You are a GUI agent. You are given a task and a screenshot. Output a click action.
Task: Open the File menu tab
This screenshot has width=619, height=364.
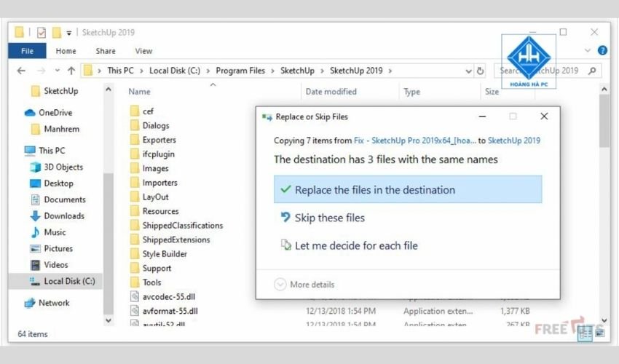[27, 51]
